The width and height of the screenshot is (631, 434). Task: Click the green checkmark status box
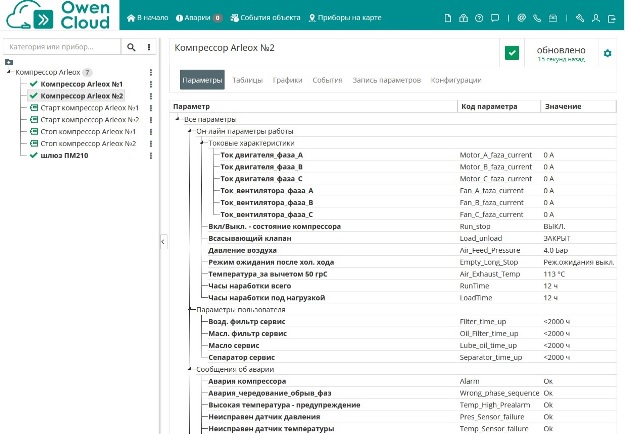pos(512,53)
